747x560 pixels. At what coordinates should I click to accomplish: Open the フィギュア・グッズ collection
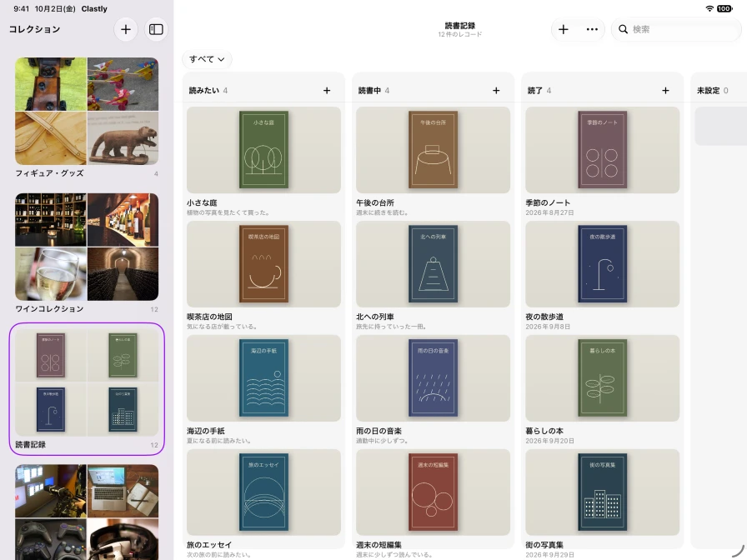87,117
